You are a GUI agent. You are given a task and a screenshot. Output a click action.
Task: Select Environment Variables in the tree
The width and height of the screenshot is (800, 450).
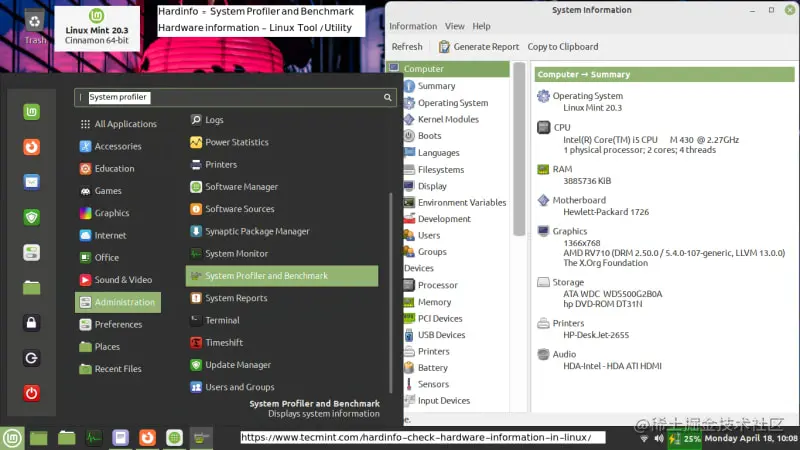(455, 203)
